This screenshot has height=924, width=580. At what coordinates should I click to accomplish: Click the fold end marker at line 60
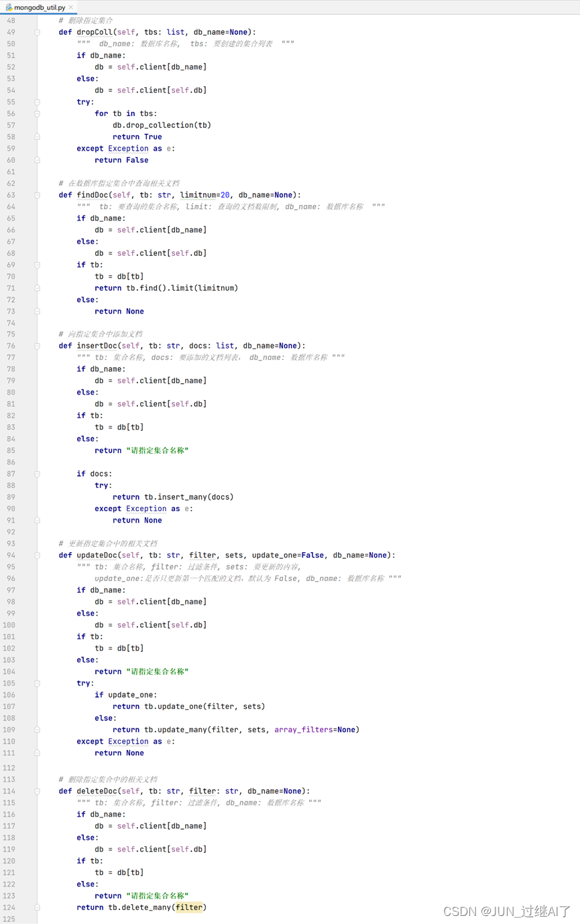(38, 160)
